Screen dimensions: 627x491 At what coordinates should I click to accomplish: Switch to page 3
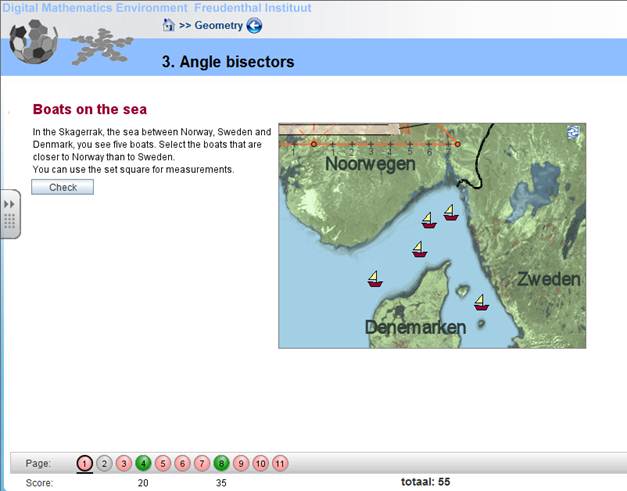(123, 463)
